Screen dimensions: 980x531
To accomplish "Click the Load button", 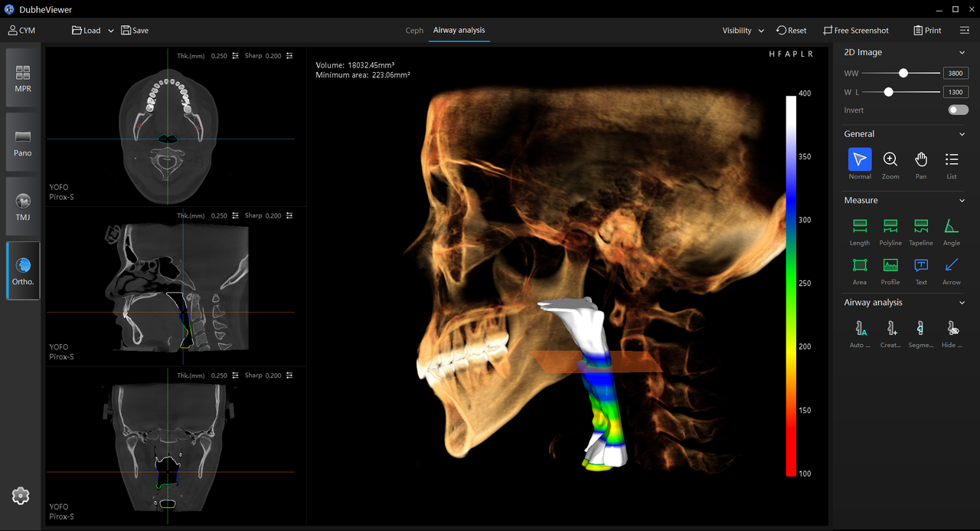I will pos(86,31).
